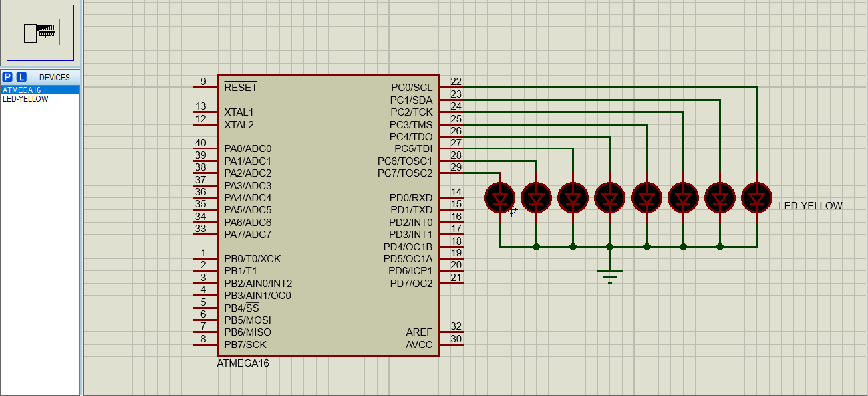Viewport: 868px width, 396px height.
Task: Click the LED connected to PC7/TOSC2
Action: [500, 197]
